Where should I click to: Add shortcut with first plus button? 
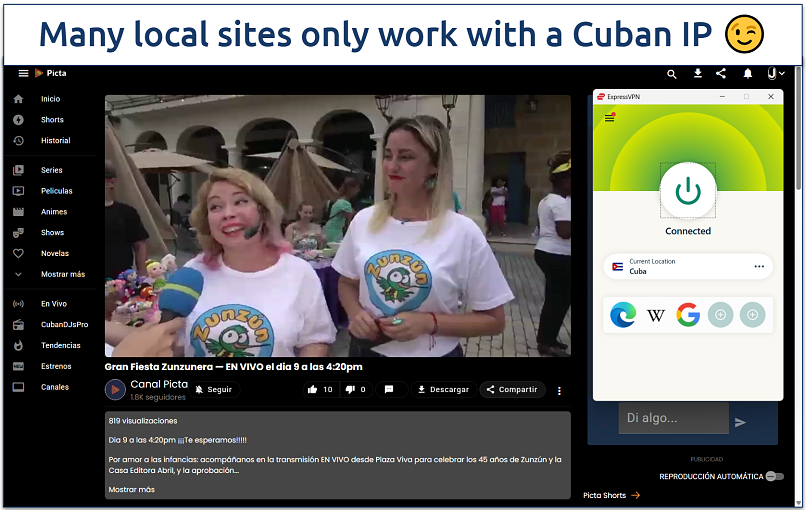pos(720,315)
